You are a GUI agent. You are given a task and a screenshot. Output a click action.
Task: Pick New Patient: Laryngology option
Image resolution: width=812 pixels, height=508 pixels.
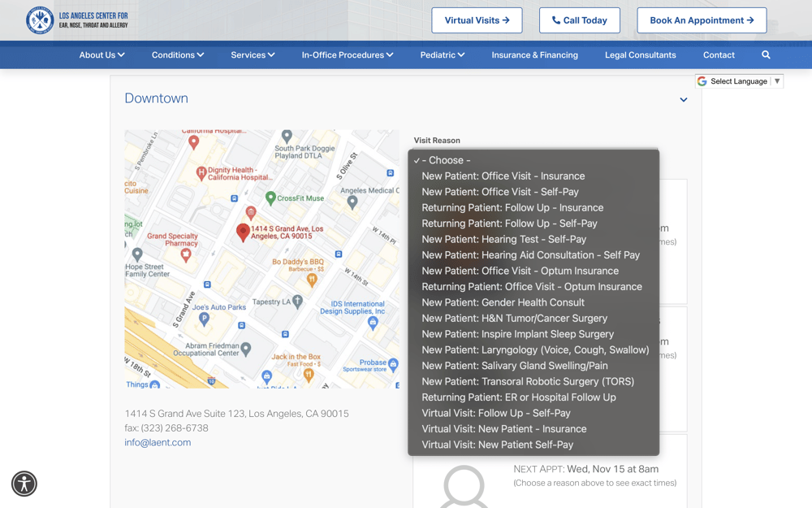(x=533, y=350)
